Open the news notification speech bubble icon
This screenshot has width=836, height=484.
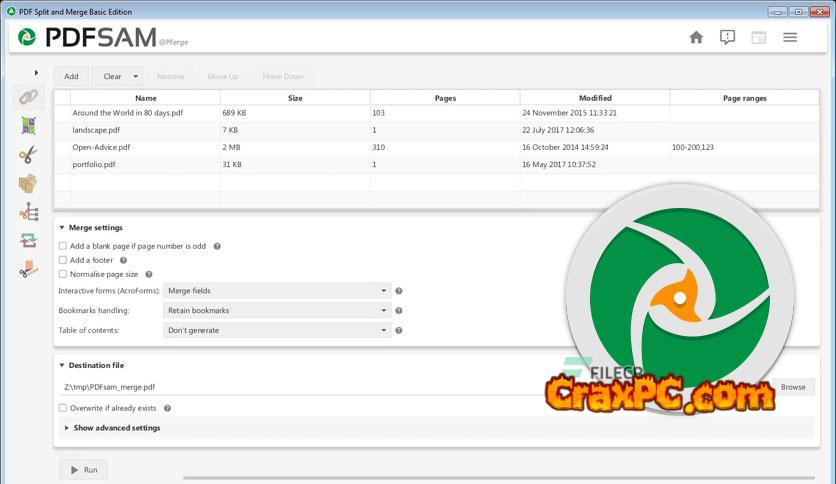pyautogui.click(x=727, y=37)
